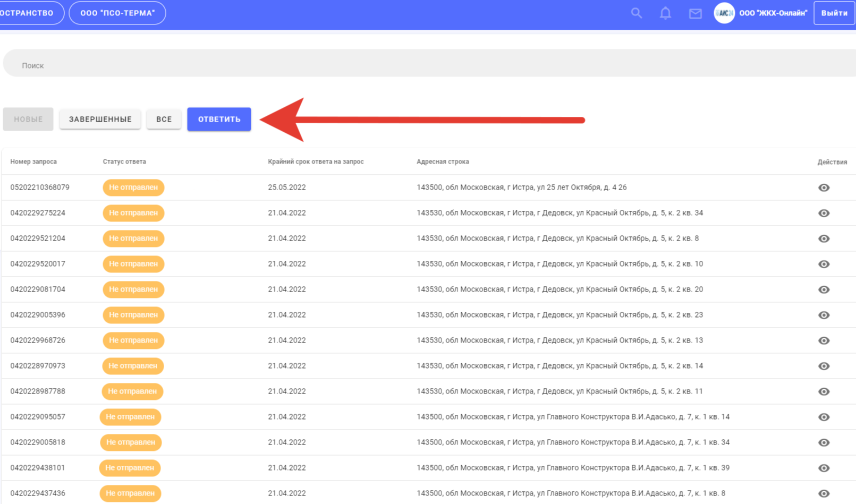Click address ending к. 1 кв. 8

pyautogui.click(x=571, y=493)
